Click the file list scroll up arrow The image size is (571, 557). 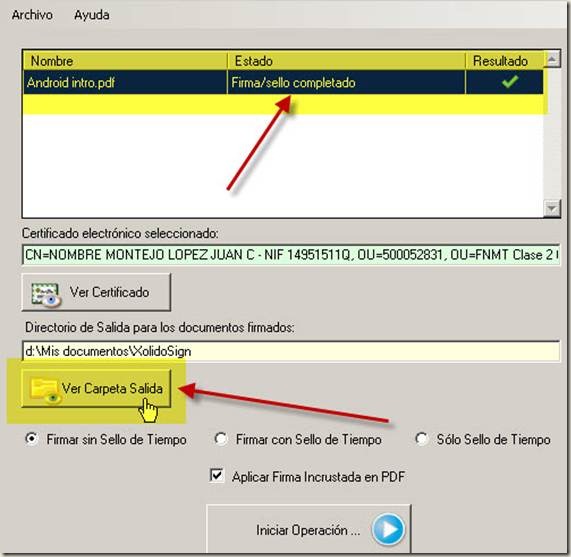(552, 60)
